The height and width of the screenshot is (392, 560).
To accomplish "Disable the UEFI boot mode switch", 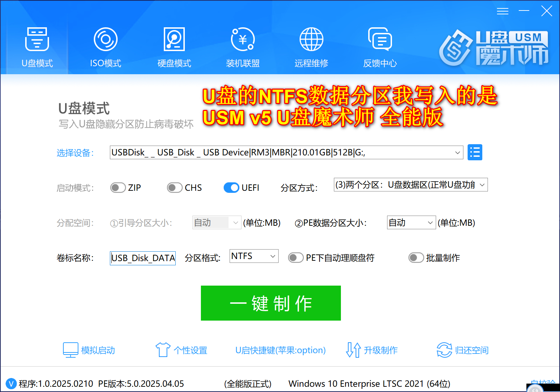I will point(231,188).
